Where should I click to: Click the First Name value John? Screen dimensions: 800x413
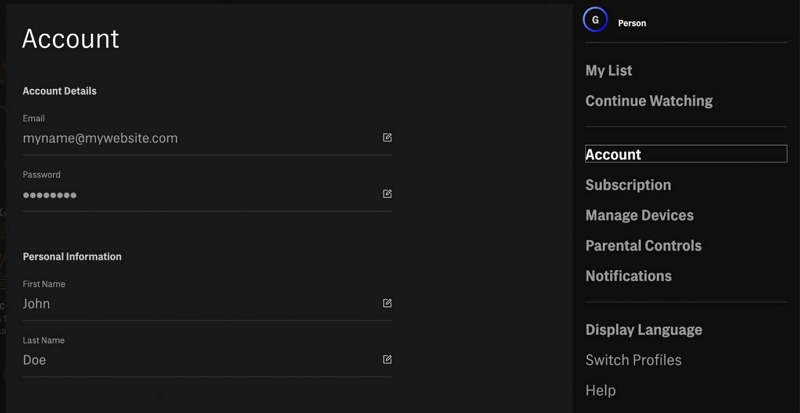coord(37,304)
